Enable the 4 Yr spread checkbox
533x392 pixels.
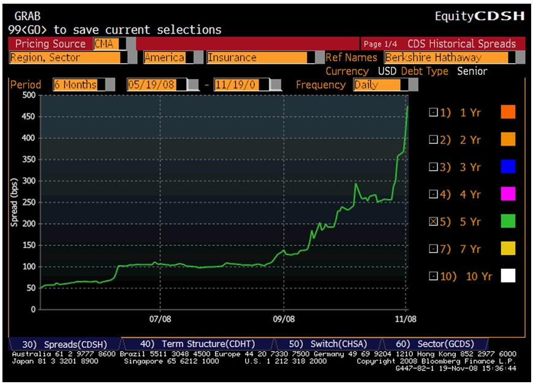point(433,194)
